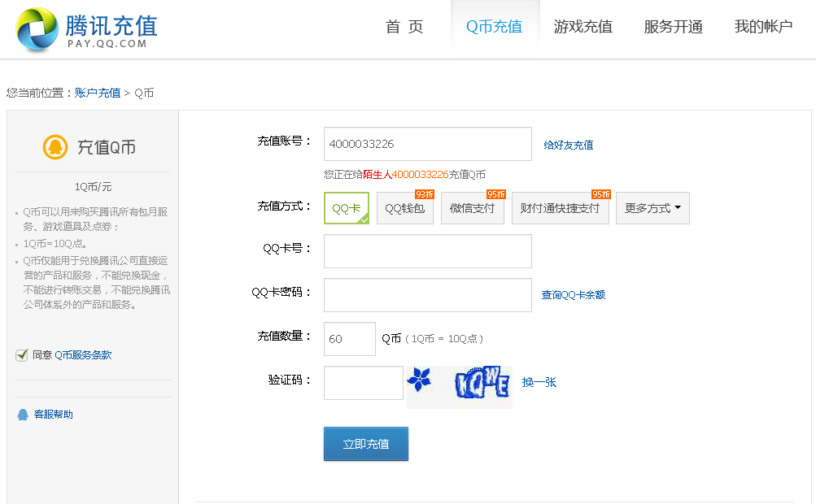Screen dimensions: 816x504
Task: Click the 95折 badge on 微信支付
Action: [x=496, y=194]
